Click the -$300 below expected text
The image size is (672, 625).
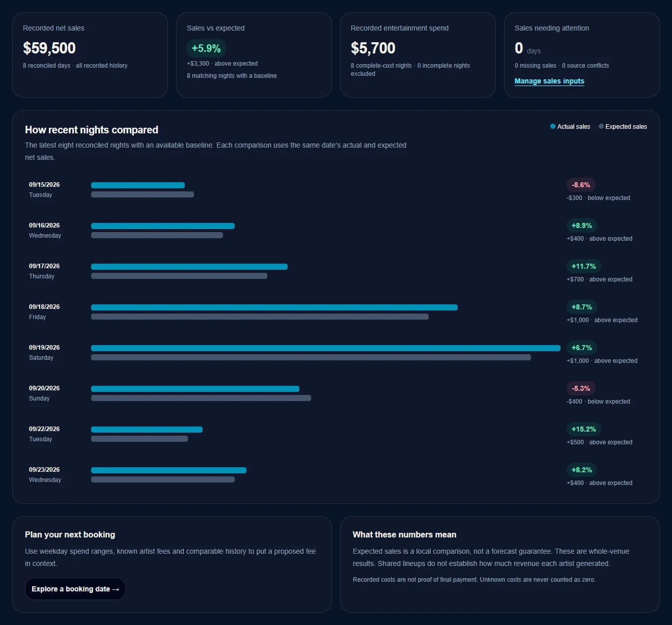598,198
